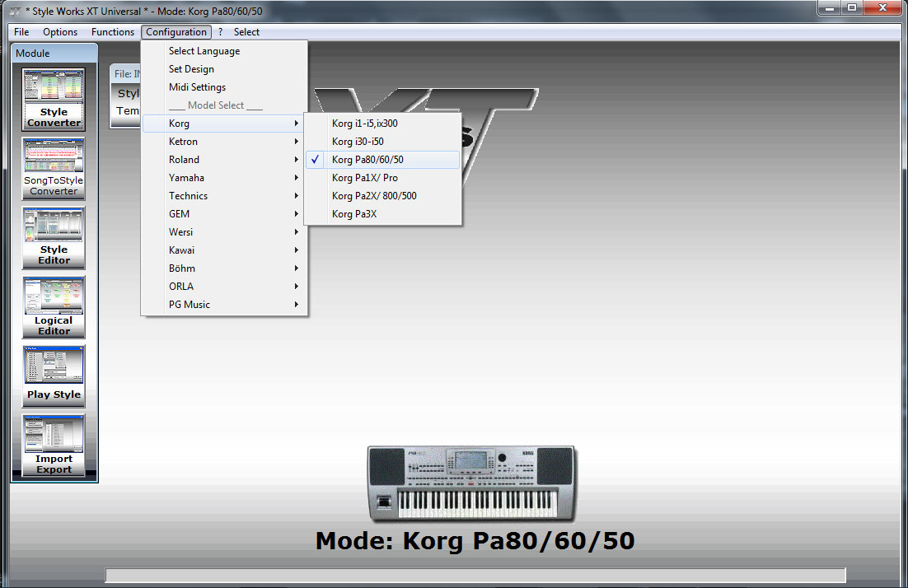Screen dimensions: 908x588
Task: Select checked Korg Pa80/60/50 model
Action: [x=383, y=159]
